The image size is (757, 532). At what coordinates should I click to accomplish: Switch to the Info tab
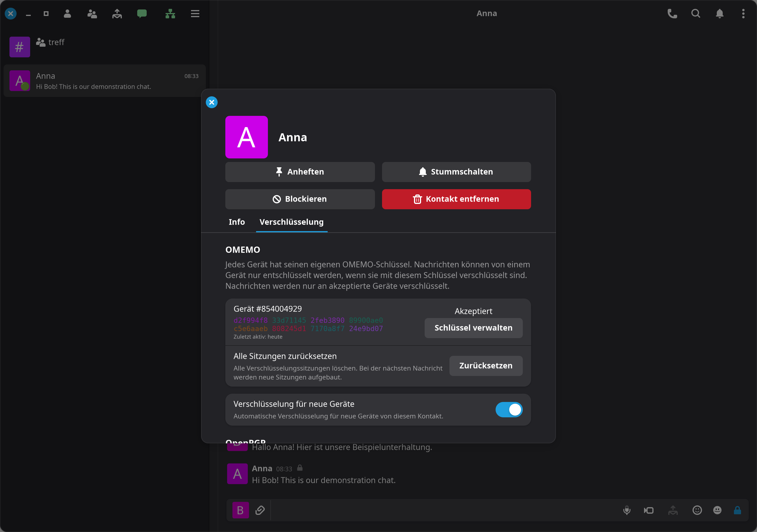(x=237, y=222)
